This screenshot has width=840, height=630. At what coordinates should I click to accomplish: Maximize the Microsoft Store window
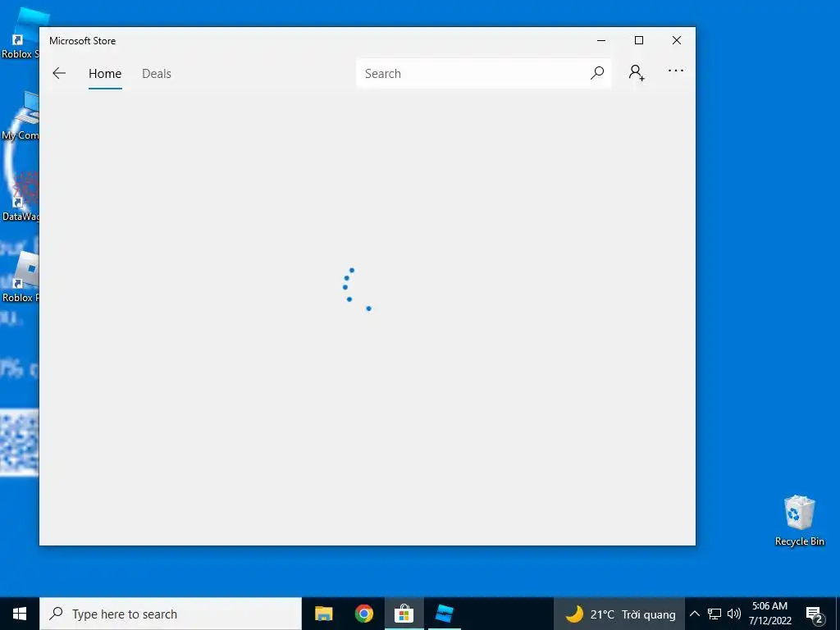point(638,41)
